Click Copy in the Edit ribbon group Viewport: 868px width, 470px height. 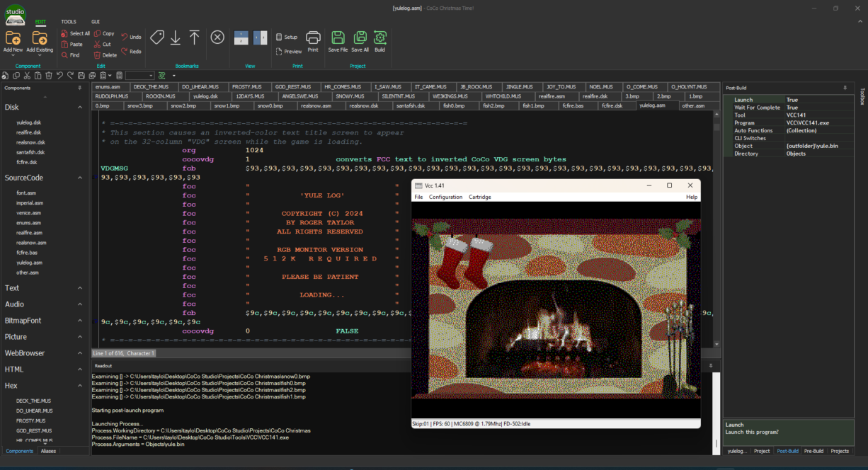tap(104, 33)
